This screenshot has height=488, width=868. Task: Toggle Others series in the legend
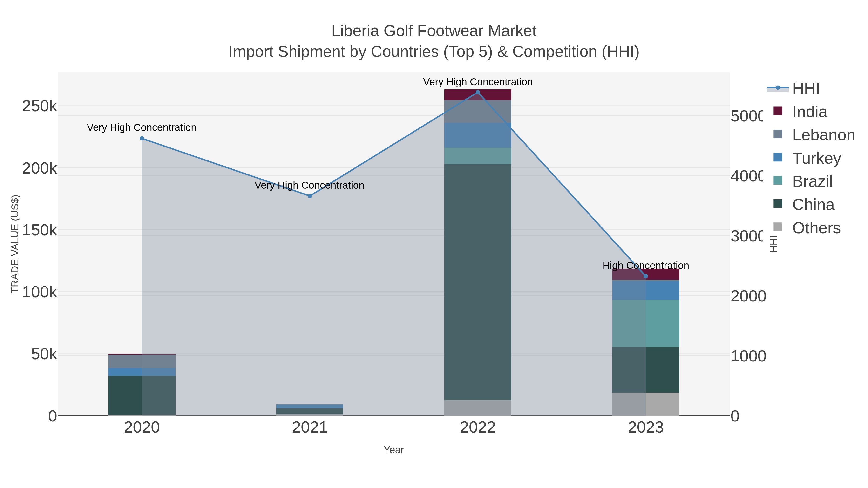(x=807, y=228)
